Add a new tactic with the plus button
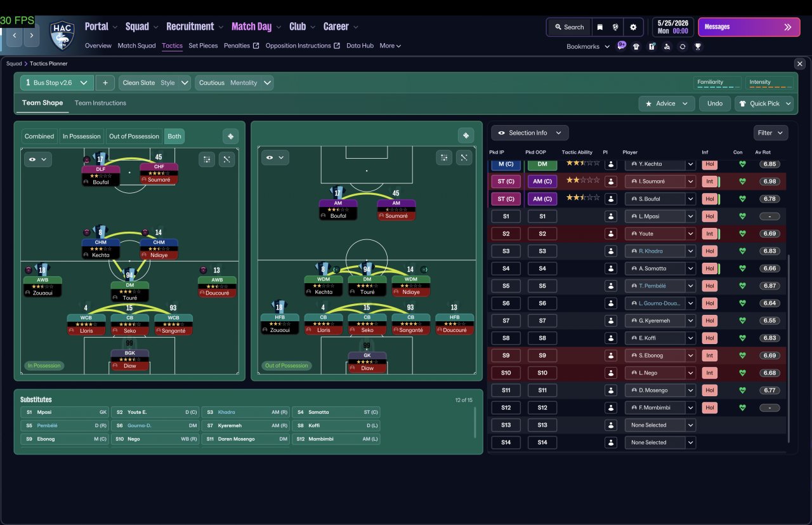This screenshot has width=812, height=525. pos(105,83)
